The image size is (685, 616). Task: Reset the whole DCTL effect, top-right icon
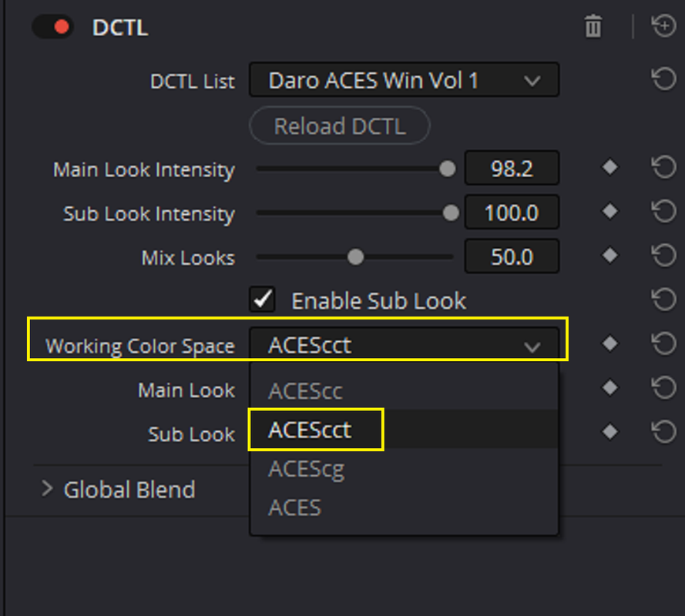pos(663,26)
